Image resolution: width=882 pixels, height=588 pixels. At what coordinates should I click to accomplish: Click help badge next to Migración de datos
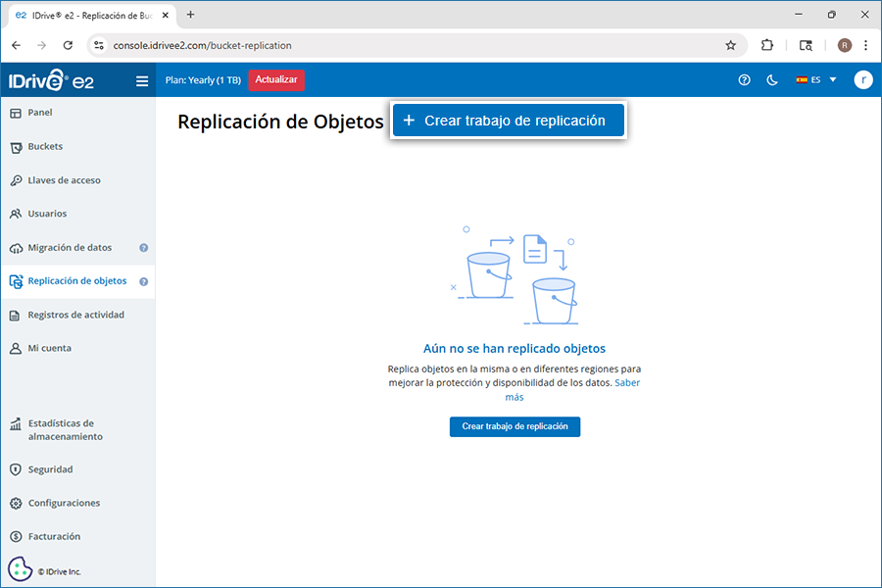coord(144,248)
